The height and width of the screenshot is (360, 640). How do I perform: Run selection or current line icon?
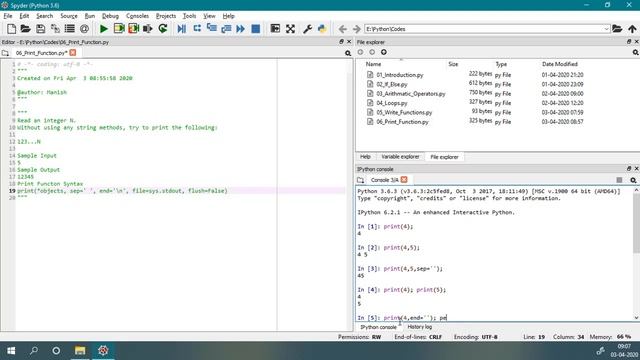pos(148,29)
